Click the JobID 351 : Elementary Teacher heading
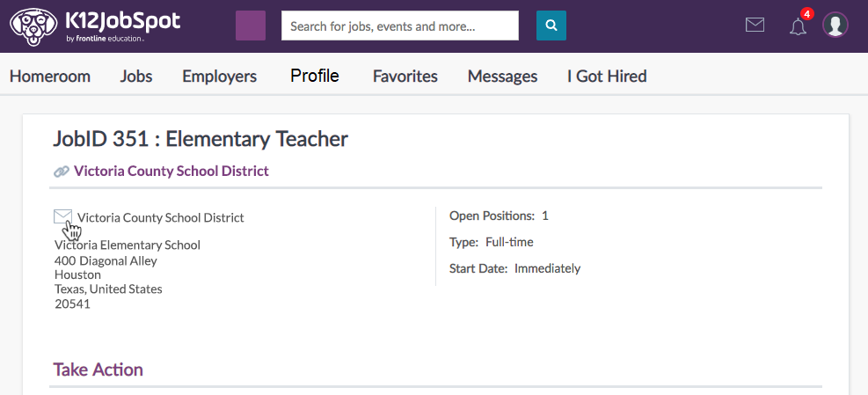The width and height of the screenshot is (868, 395). coord(201,139)
